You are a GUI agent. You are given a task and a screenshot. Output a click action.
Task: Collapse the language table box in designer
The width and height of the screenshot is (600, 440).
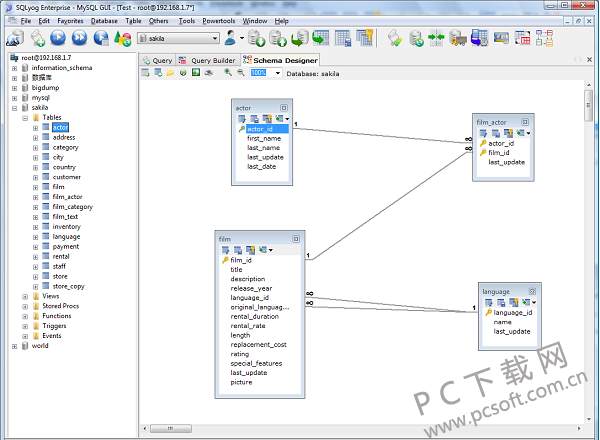click(x=532, y=292)
